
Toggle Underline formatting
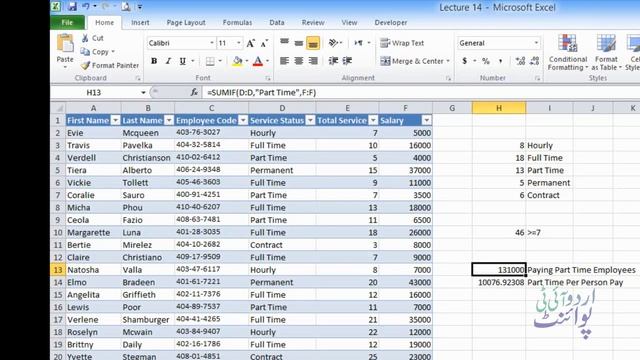[x=182, y=61]
